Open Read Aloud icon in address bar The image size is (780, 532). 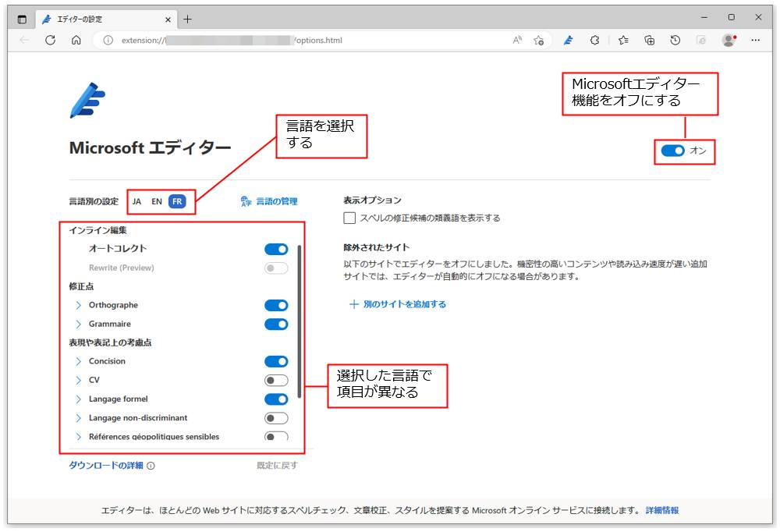pyautogui.click(x=517, y=41)
